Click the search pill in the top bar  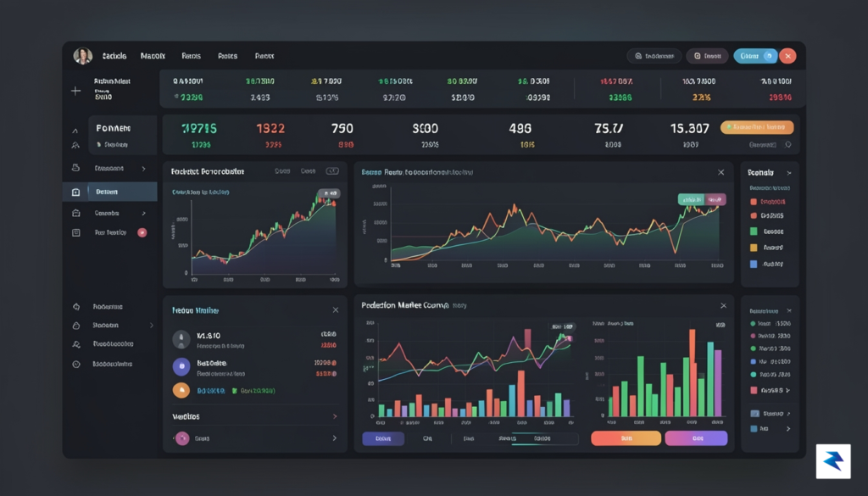point(654,56)
